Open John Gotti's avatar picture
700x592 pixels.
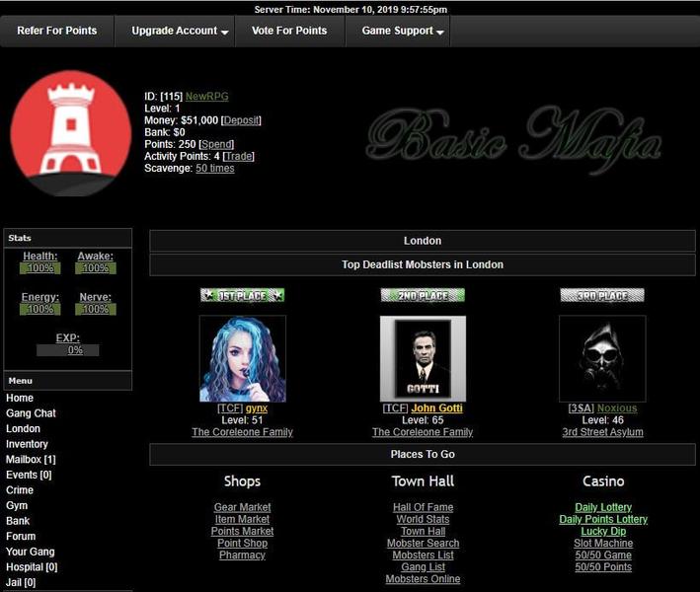click(x=423, y=358)
